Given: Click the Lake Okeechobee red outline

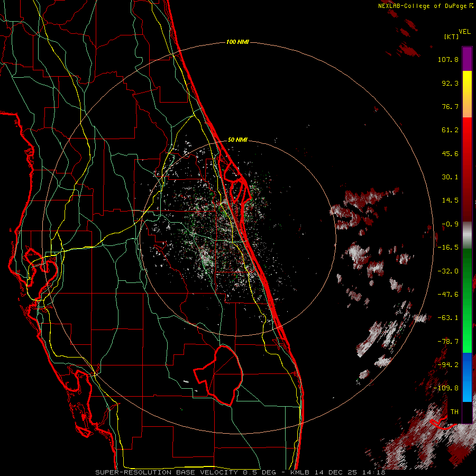Looking at the screenshot, I should [218, 375].
